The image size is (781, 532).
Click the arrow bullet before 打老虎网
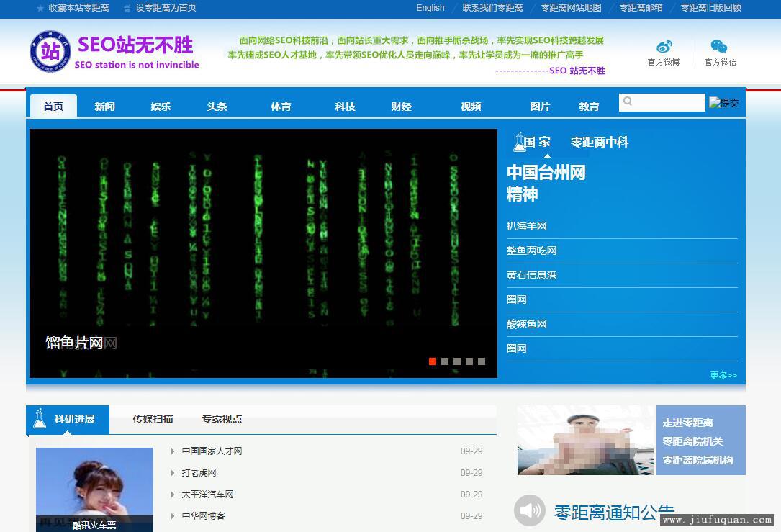pyautogui.click(x=172, y=473)
